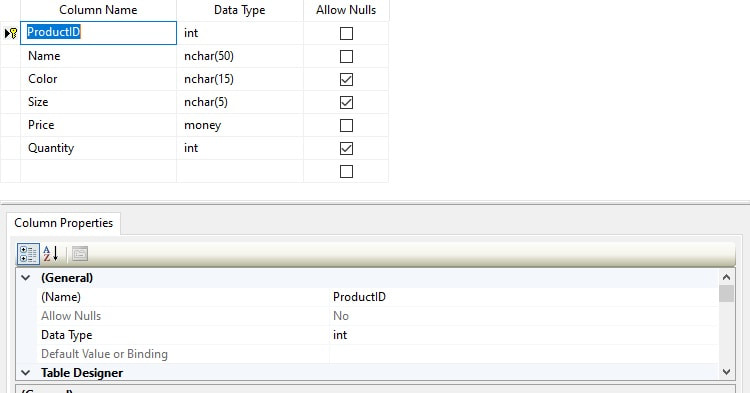Click the ProductID column name field
750x393 pixels.
coord(99,33)
